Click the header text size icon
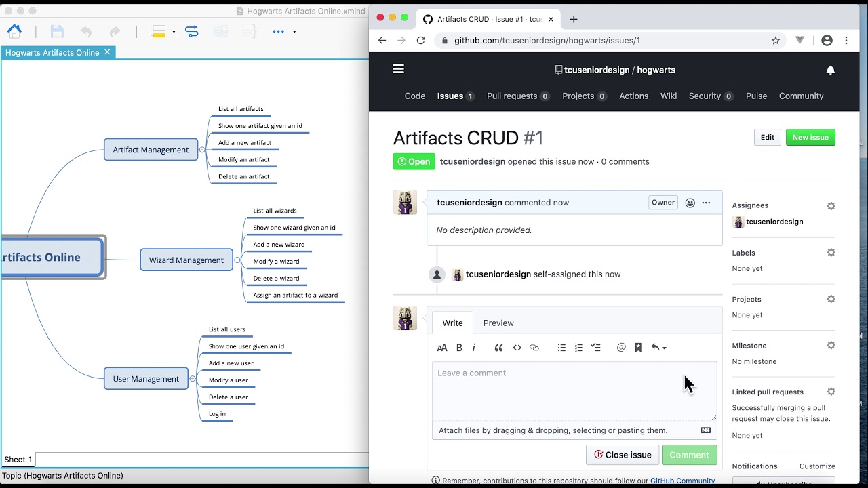The image size is (868, 488). (442, 348)
